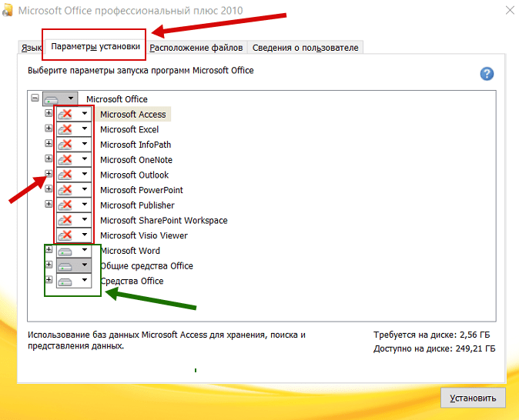Open install state dropdown for Microsoft OneNote
Viewport: 519px width, 420px height.
tap(74, 159)
